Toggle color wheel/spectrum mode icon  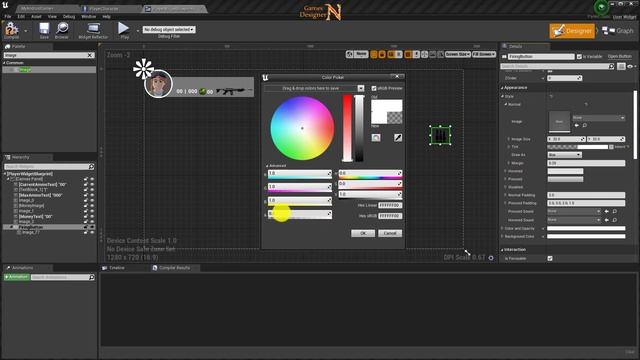(x=376, y=138)
